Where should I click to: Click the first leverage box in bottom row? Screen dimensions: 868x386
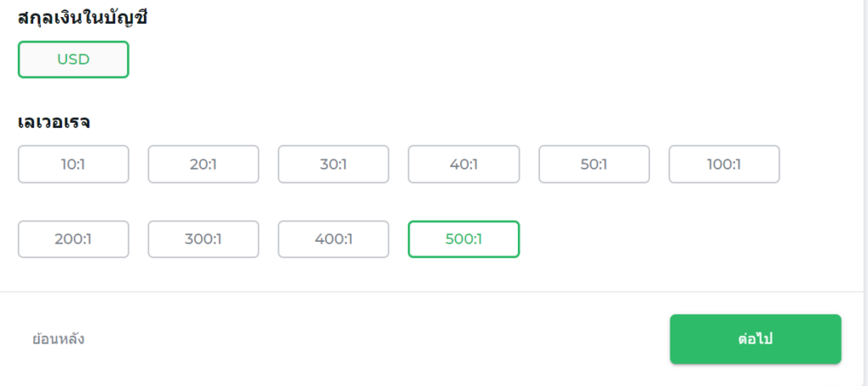73,239
